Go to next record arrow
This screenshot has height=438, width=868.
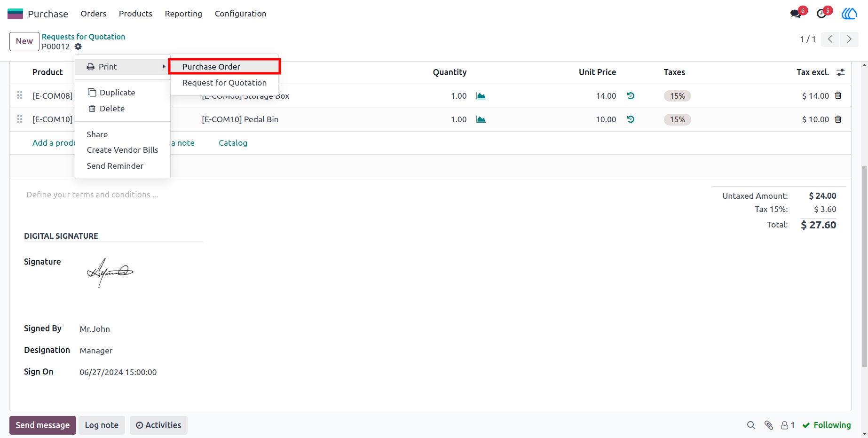click(x=849, y=39)
